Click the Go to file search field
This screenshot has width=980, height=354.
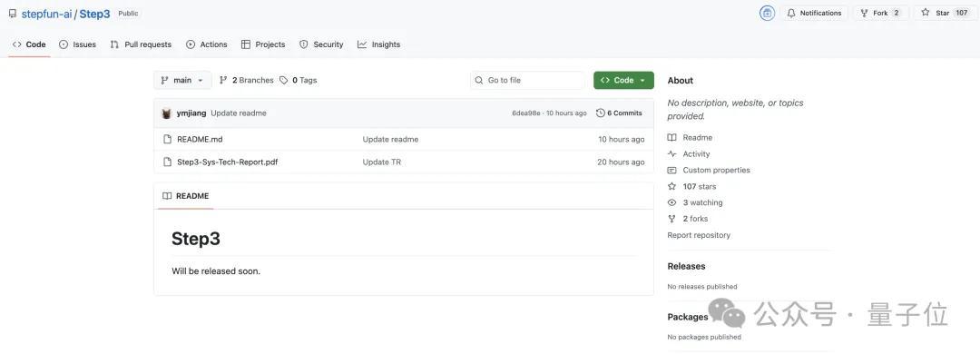[527, 80]
